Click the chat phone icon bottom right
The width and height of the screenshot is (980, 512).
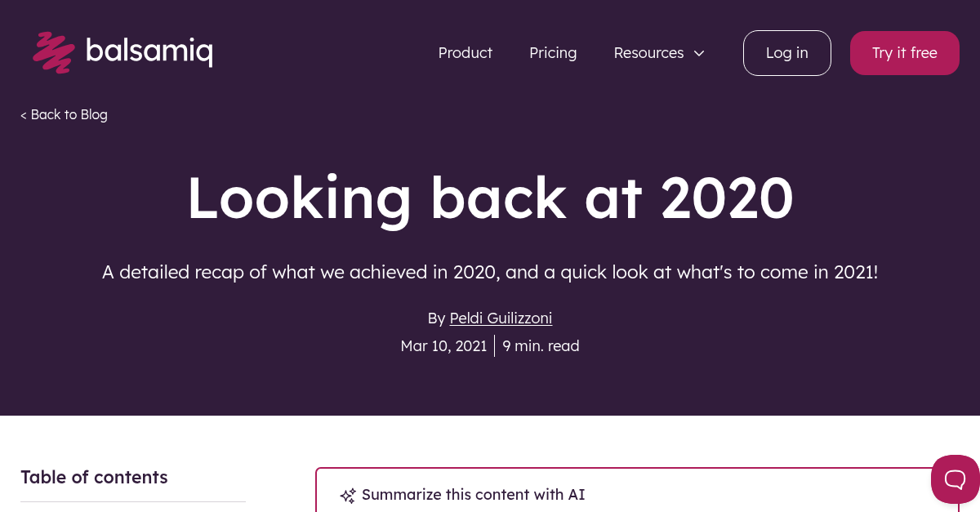point(955,479)
